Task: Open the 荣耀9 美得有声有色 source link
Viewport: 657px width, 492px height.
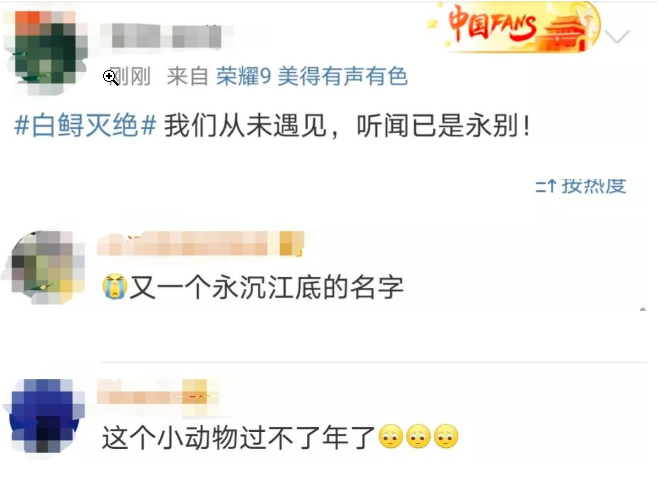Action: (312, 77)
